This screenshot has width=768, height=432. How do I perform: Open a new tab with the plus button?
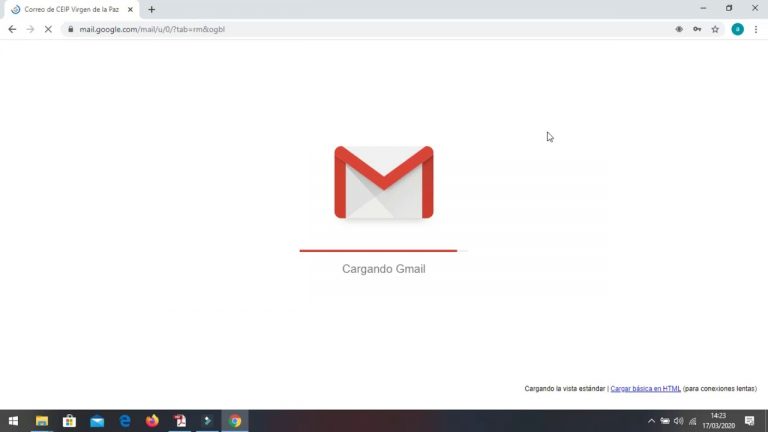[x=151, y=9]
